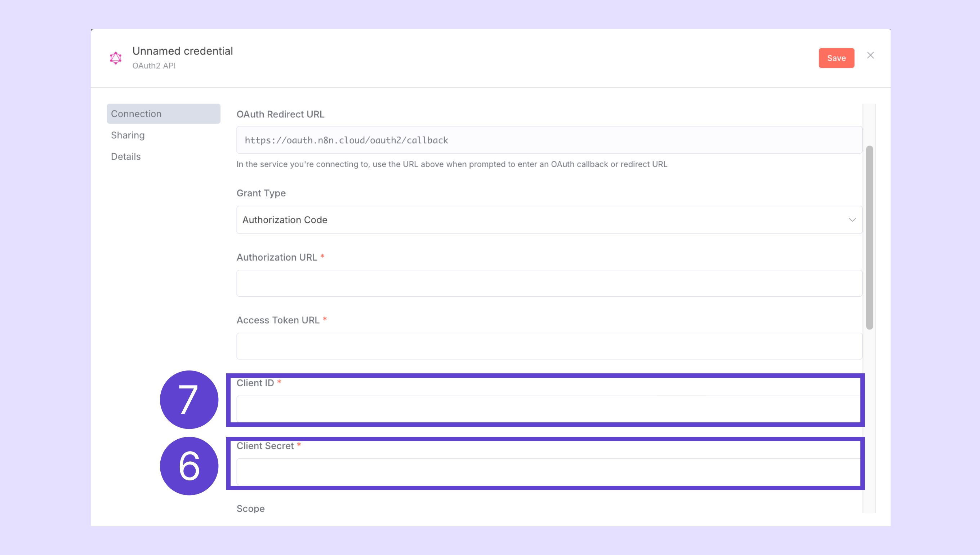Select the Client ID text box
This screenshot has height=555, width=980.
548,409
